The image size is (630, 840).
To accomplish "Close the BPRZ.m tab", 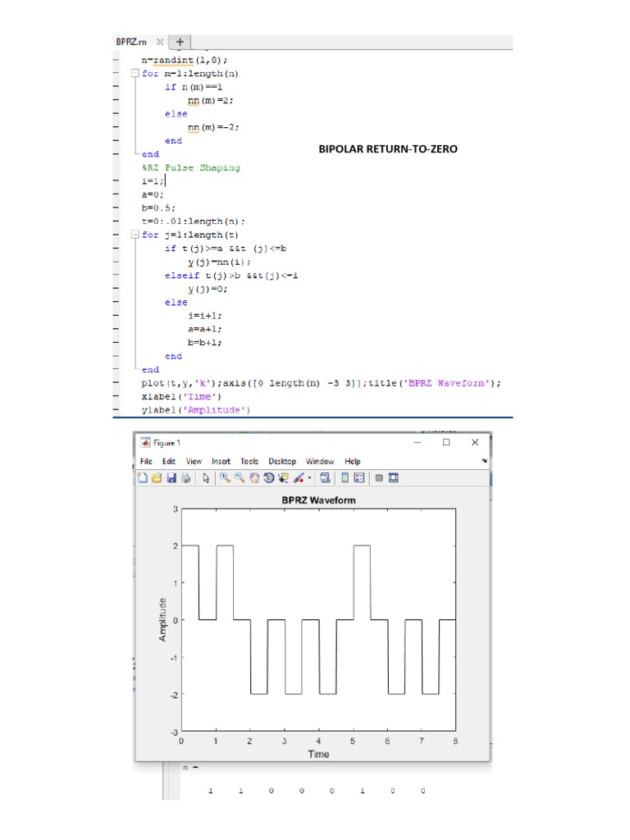I will (x=159, y=42).
